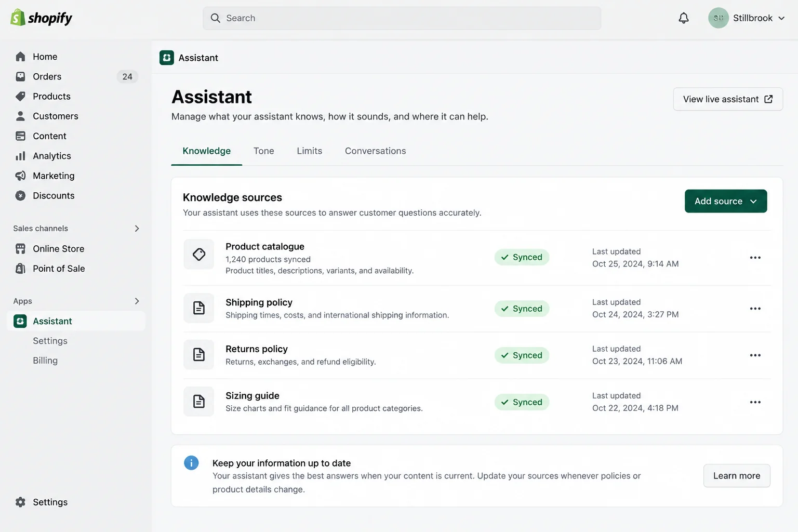Click the Content sidebar icon
This screenshot has height=532, width=798.
pos(20,136)
